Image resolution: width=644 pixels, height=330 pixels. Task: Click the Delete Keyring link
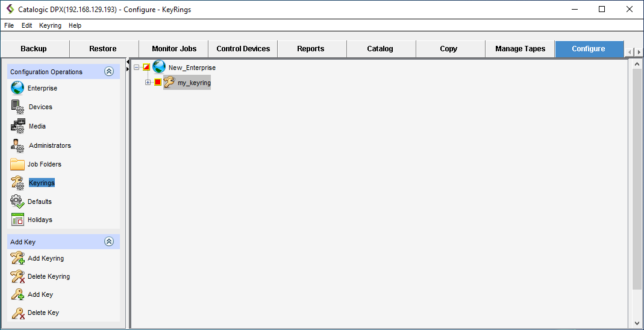pos(49,276)
